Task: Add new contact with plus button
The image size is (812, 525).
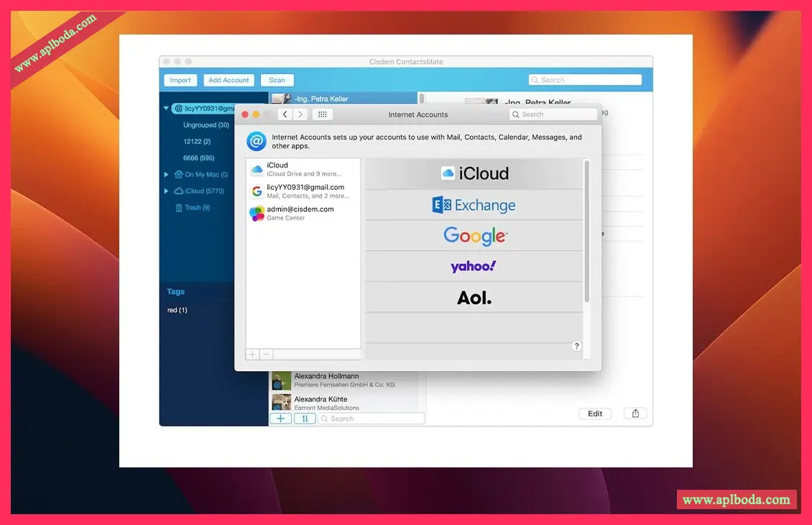Action: pyautogui.click(x=281, y=419)
